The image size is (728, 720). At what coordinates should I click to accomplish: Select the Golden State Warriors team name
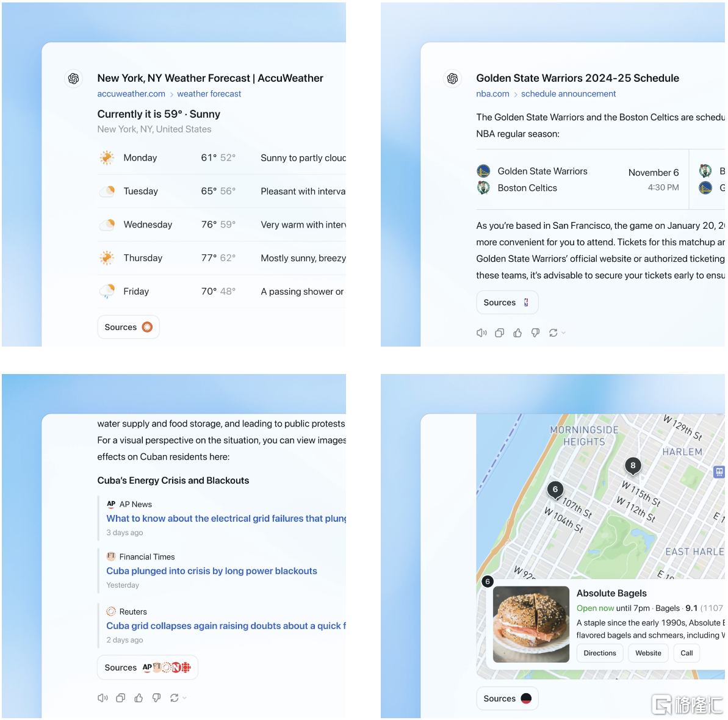click(542, 171)
